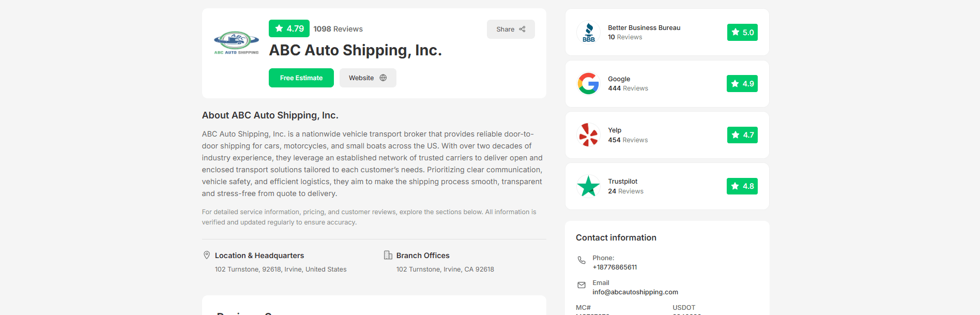Select the Yelp 454 Reviews card
980x315 pixels.
pos(667,135)
